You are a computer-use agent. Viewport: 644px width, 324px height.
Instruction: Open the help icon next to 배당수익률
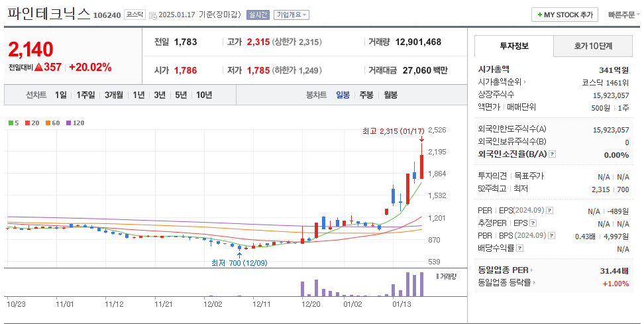point(519,248)
